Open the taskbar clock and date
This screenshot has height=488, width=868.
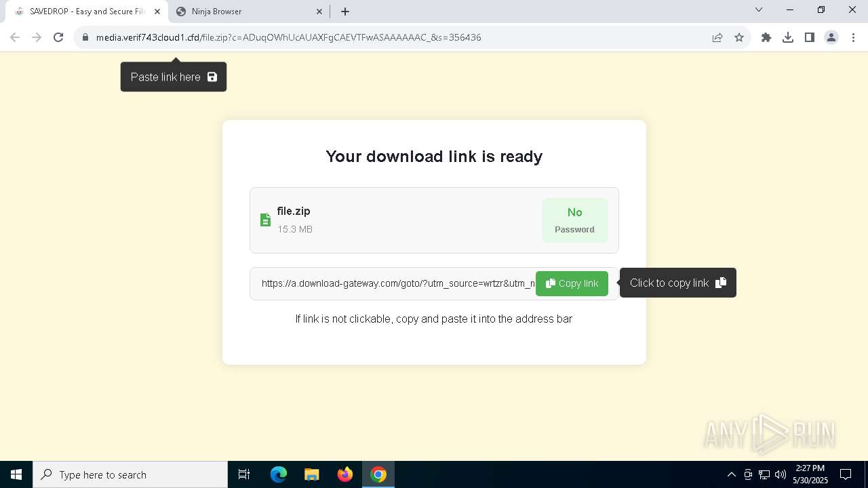point(810,474)
